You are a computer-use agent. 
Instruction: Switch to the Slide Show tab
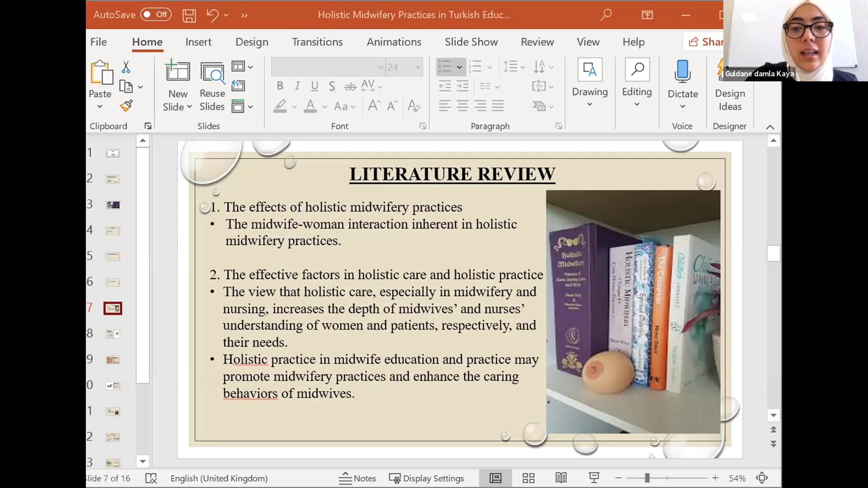pyautogui.click(x=471, y=42)
